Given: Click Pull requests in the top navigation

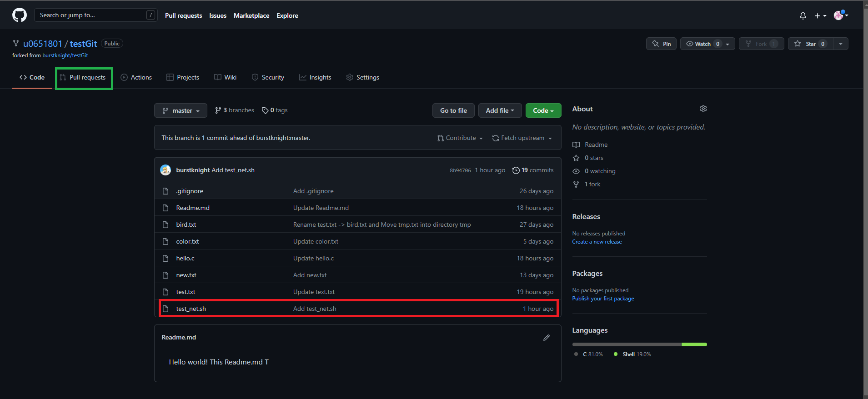Looking at the screenshot, I should pyautogui.click(x=183, y=15).
